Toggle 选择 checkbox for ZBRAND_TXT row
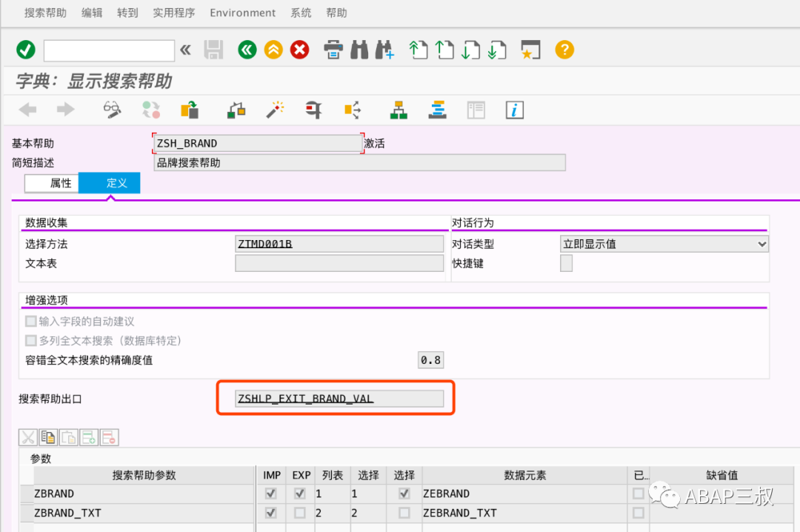 pos(404,513)
